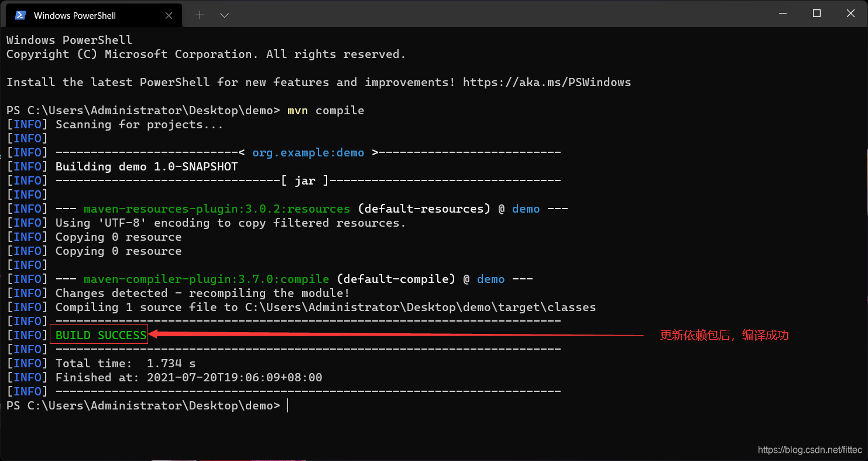The height and width of the screenshot is (461, 868).
Task: Close the Windows PowerShell tab
Action: tap(169, 16)
